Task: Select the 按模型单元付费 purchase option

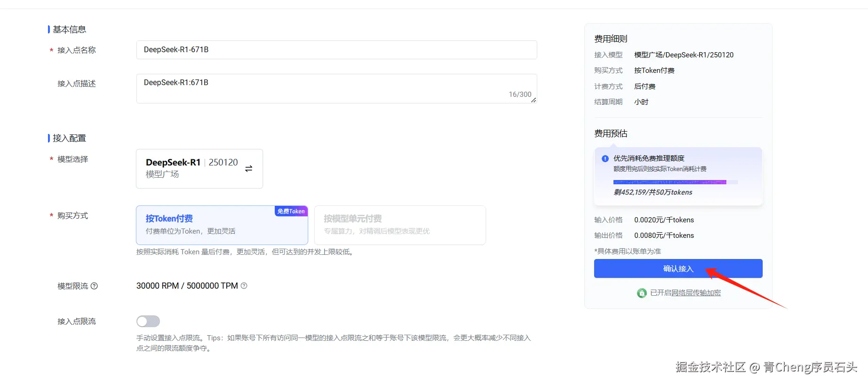Action: pyautogui.click(x=400, y=225)
